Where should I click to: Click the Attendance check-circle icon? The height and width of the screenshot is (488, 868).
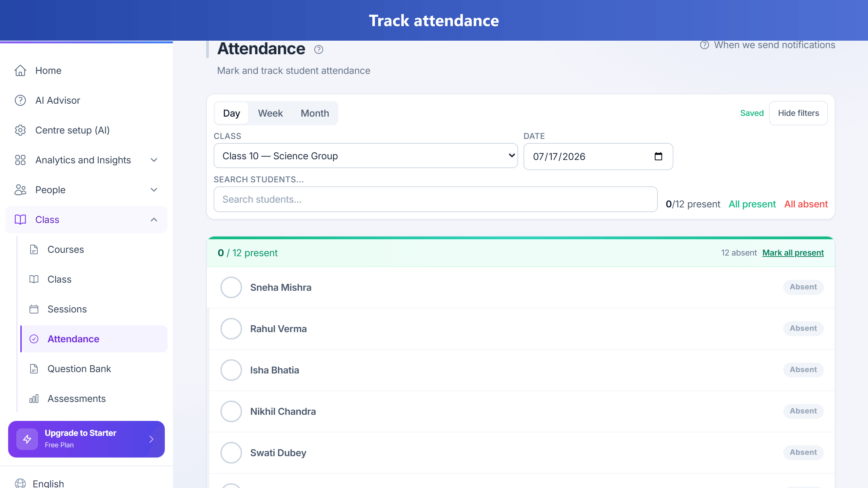(x=34, y=339)
